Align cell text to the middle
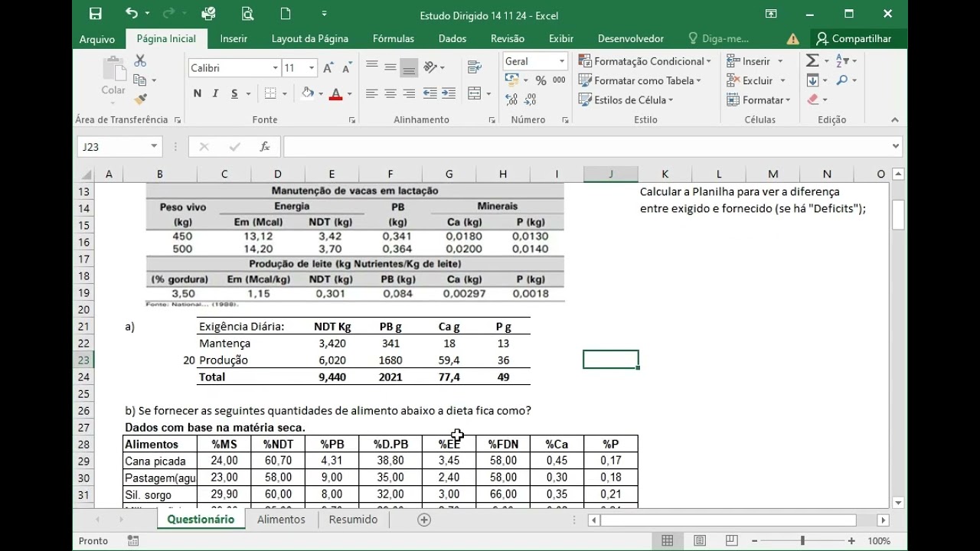The width and height of the screenshot is (980, 551). click(390, 67)
